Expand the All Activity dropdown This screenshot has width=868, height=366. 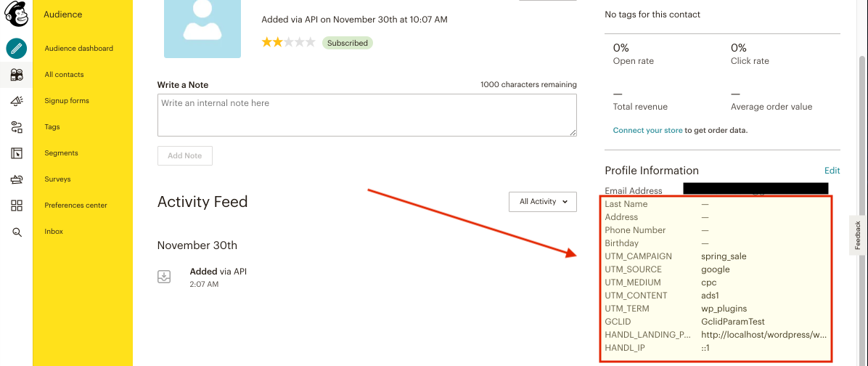543,202
